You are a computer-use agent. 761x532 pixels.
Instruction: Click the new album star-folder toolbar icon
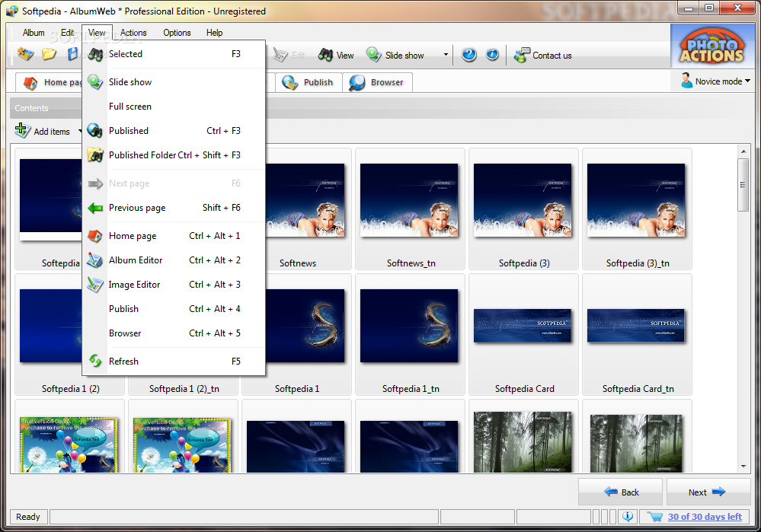25,54
